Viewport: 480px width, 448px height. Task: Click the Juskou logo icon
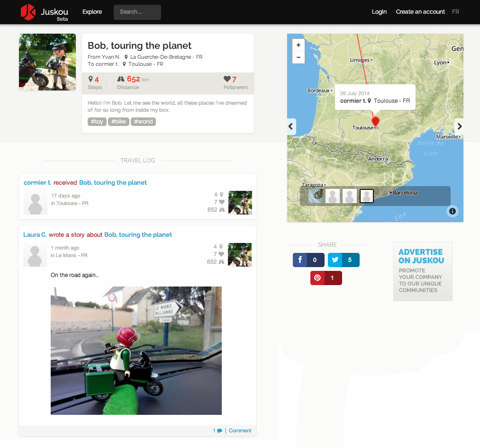pyautogui.click(x=28, y=12)
